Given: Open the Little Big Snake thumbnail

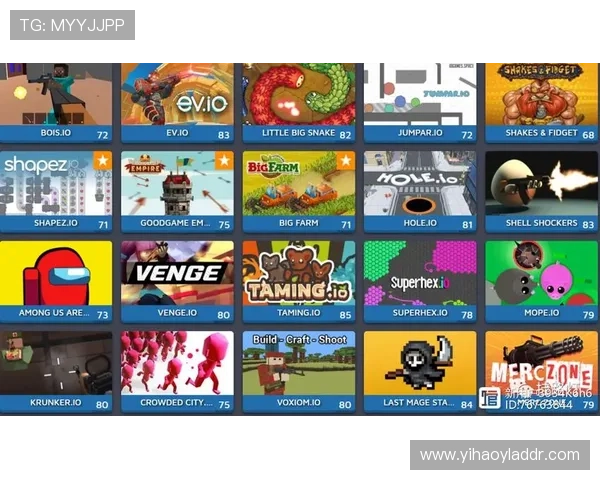Looking at the screenshot, I should 299,94.
